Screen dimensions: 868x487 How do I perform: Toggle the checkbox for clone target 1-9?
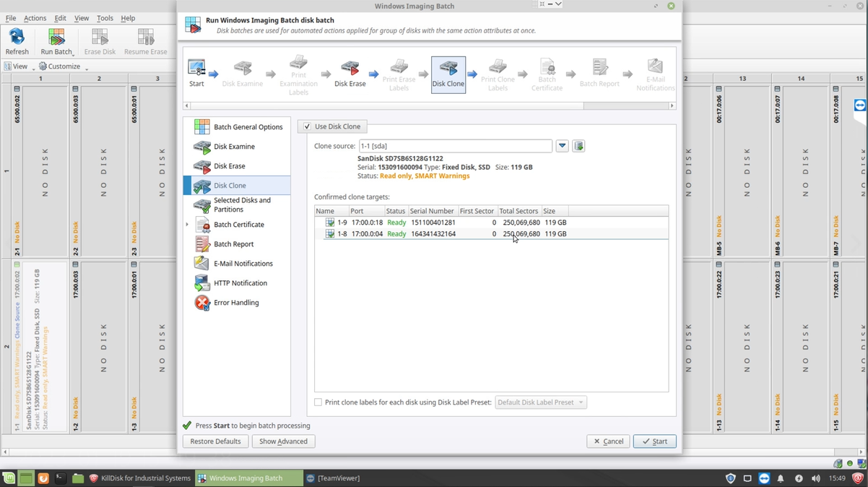pos(330,223)
